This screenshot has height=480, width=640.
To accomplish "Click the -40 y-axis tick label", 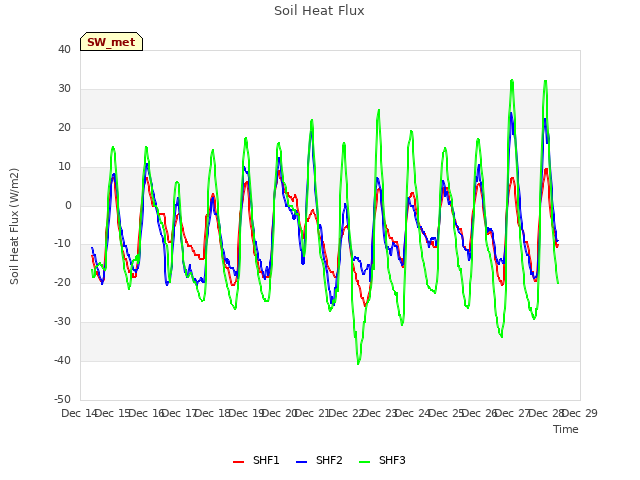I will point(62,360).
